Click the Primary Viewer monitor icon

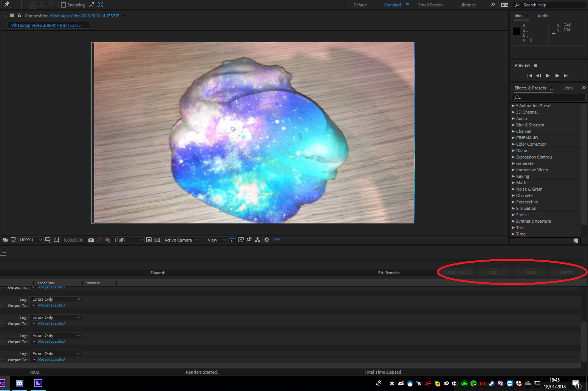tap(13, 240)
